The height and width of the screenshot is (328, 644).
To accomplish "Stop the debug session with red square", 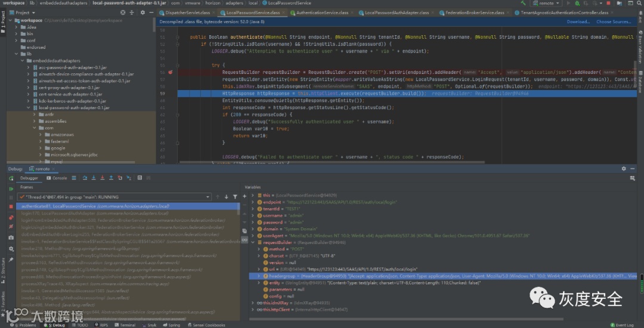I will tap(11, 207).
